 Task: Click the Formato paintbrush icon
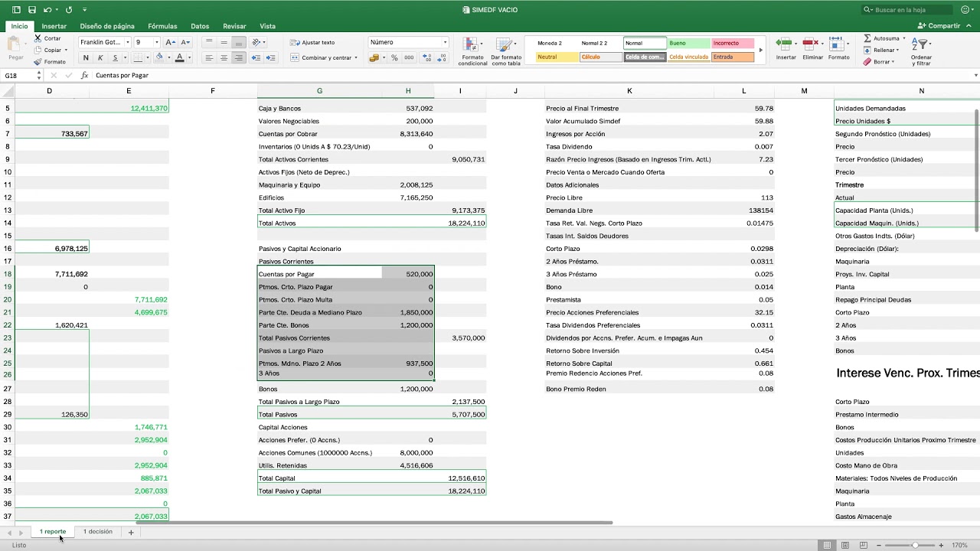click(38, 61)
